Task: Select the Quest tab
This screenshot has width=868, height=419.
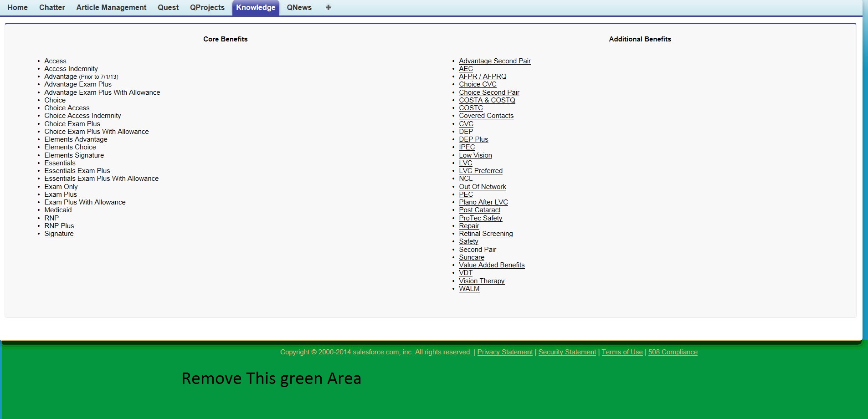Action: point(168,7)
